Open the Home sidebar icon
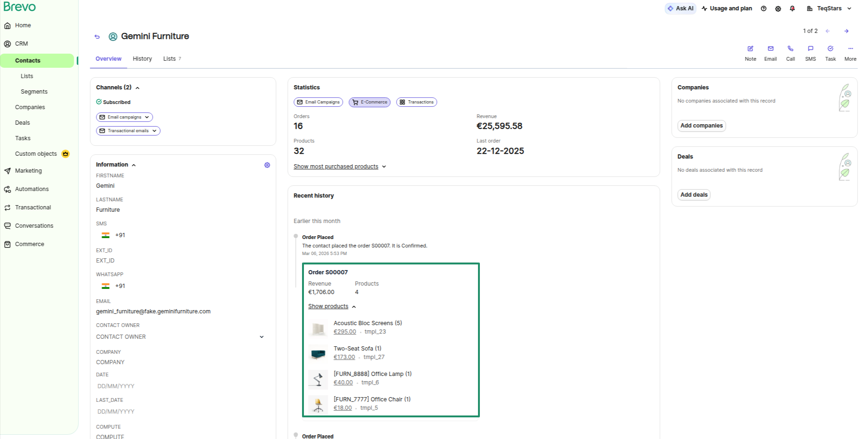868x439 pixels. point(8,25)
